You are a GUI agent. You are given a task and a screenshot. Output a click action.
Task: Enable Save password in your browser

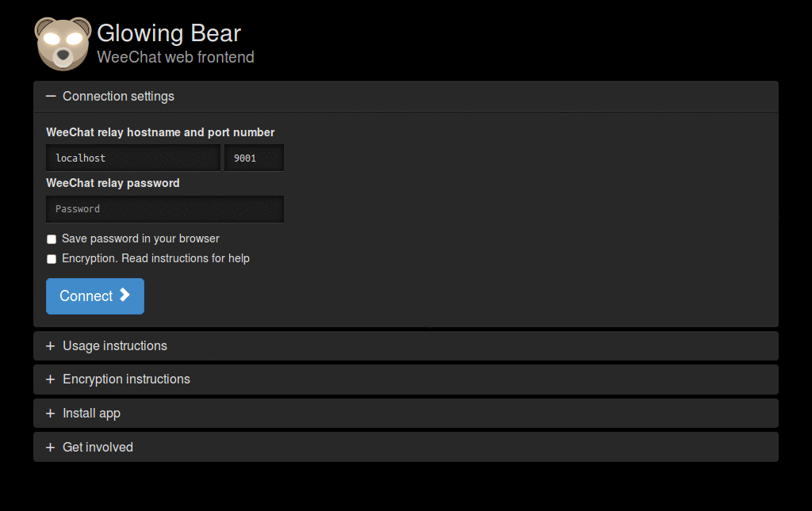pyautogui.click(x=51, y=238)
